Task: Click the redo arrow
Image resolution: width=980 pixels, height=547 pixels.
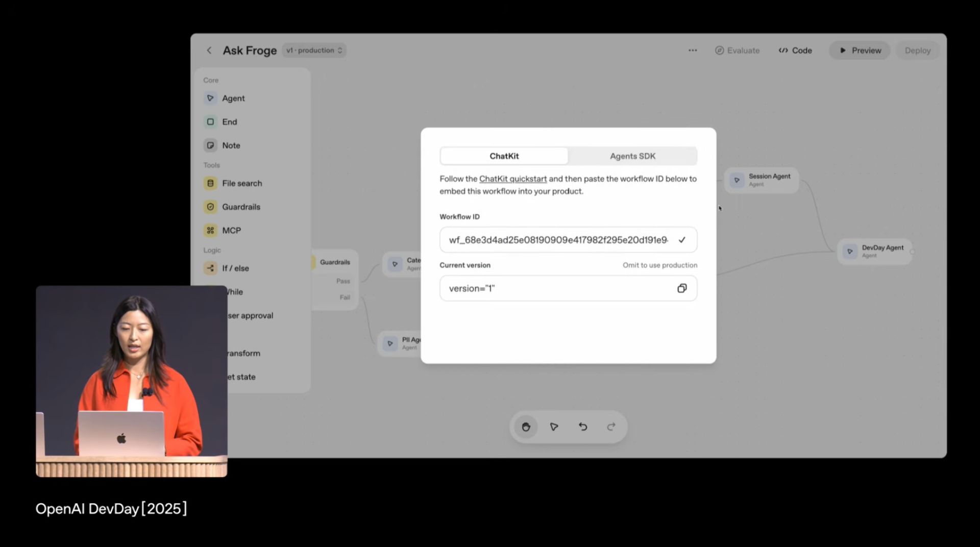Action: [x=611, y=427]
